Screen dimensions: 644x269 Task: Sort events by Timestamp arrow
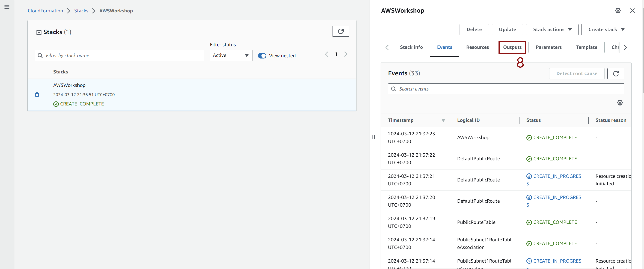443,120
